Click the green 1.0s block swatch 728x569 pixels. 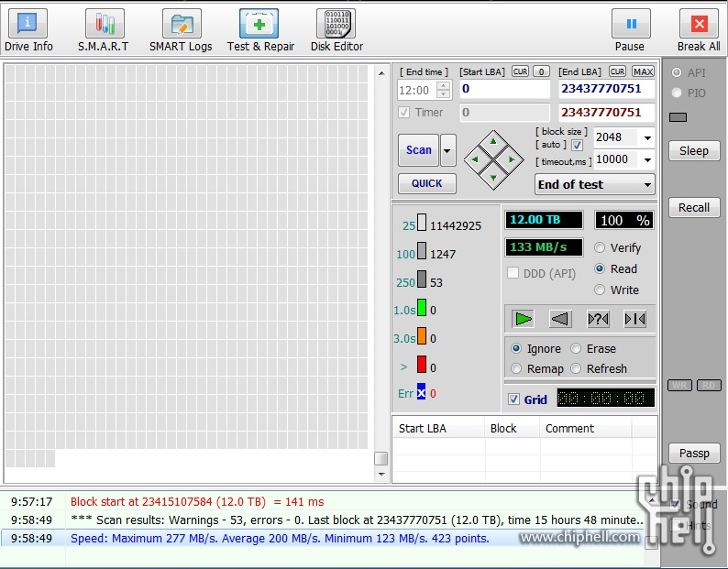point(422,307)
